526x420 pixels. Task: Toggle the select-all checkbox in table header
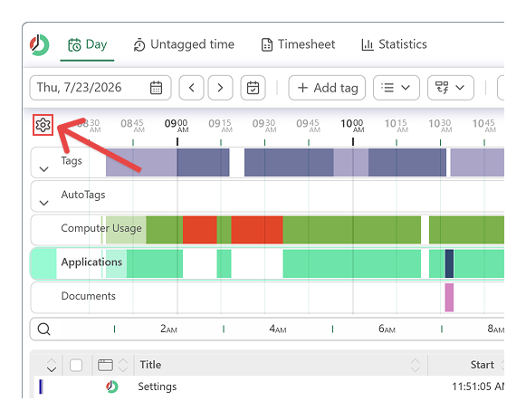(76, 365)
